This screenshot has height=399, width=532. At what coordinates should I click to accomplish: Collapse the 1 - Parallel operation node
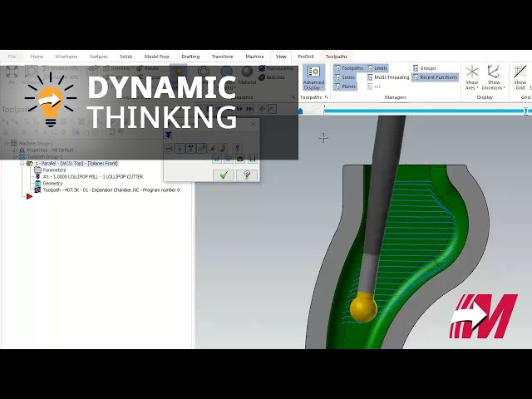(22, 164)
